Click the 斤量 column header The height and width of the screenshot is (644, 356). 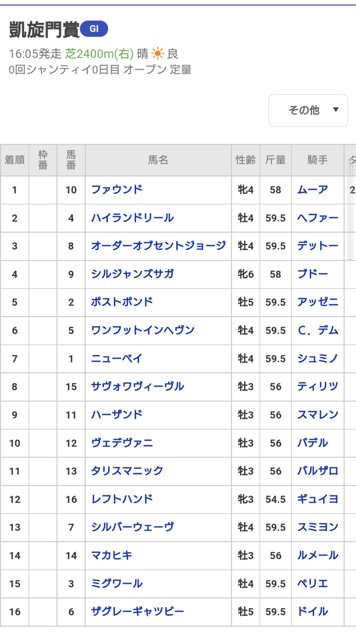[x=276, y=160]
